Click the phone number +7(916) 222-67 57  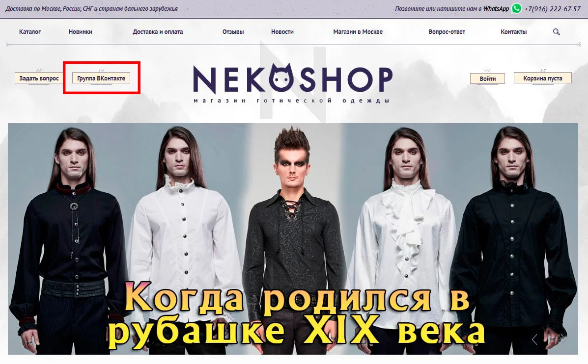(552, 9)
